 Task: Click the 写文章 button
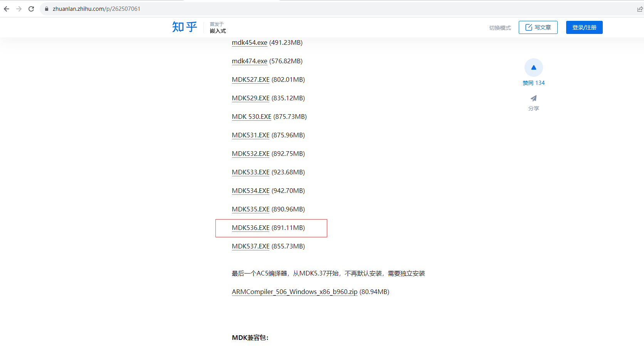(538, 27)
